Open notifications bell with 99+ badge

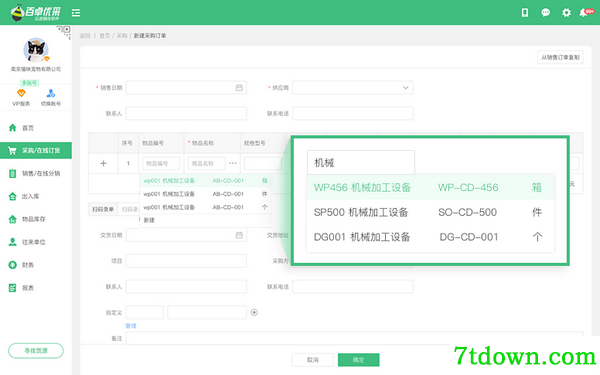[585, 13]
